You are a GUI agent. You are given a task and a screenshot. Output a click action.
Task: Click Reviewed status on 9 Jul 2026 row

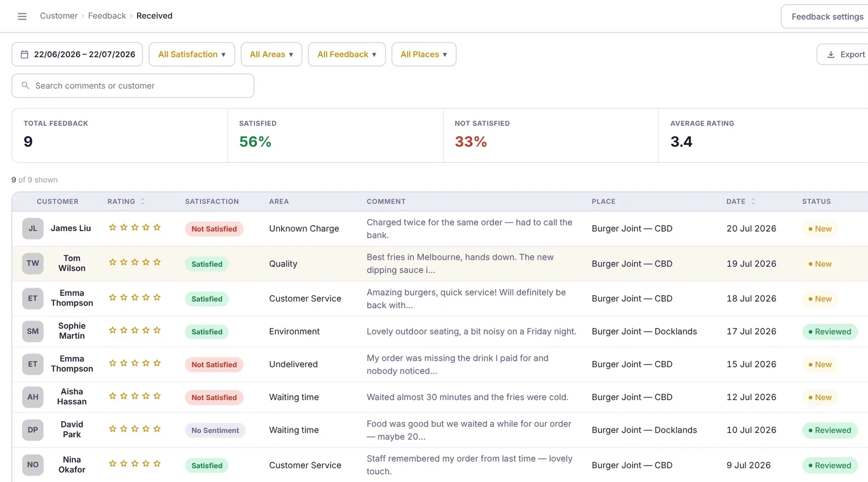[830, 466]
